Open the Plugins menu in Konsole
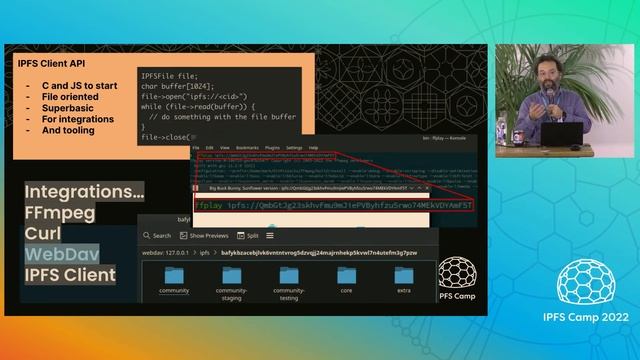Viewport: 640px width, 360px height. (x=272, y=148)
